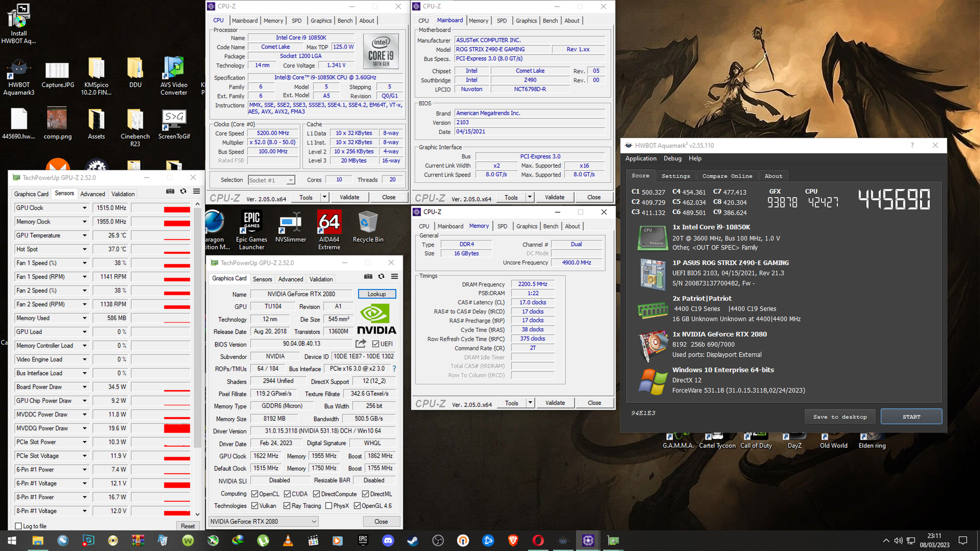This screenshot has width=980, height=551.
Task: Open Tools dropdown arrow in CPU-Z Memory window
Action: tap(530, 403)
